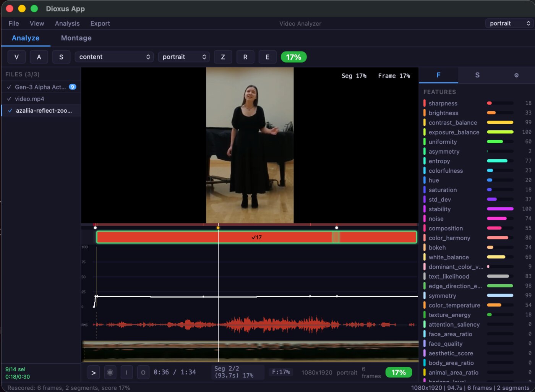The image size is (535, 392).
Task: Open the File menu
Action: pos(14,23)
